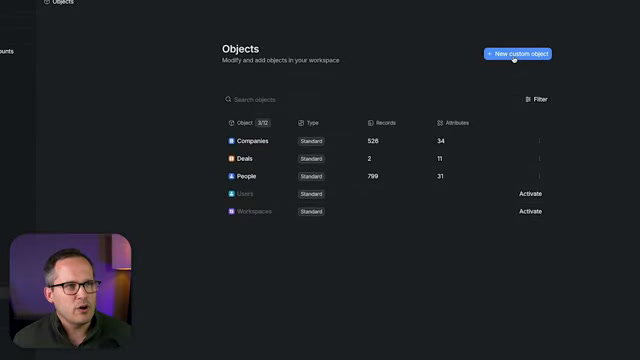Screen dimensions: 640x360
Task: Click the Standard badge for Deals
Action: (311, 159)
